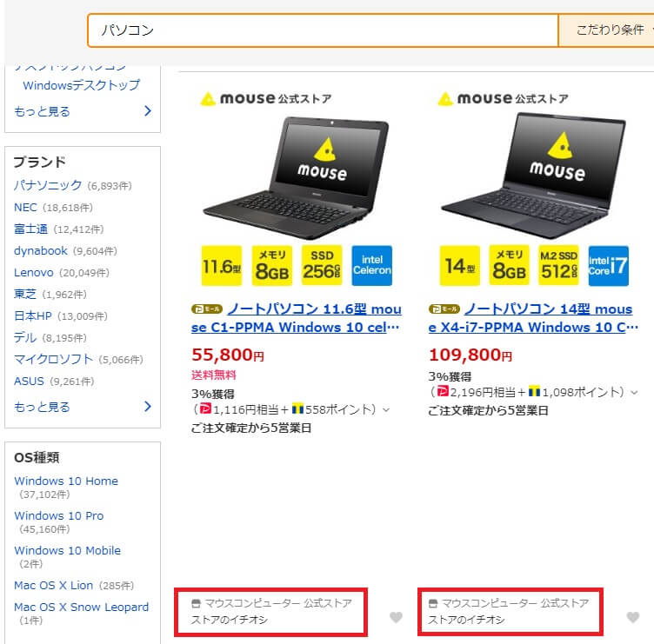The width and height of the screenshot is (654, 644).
Task: Open the 14型 mouse laptop product image
Action: (533, 188)
